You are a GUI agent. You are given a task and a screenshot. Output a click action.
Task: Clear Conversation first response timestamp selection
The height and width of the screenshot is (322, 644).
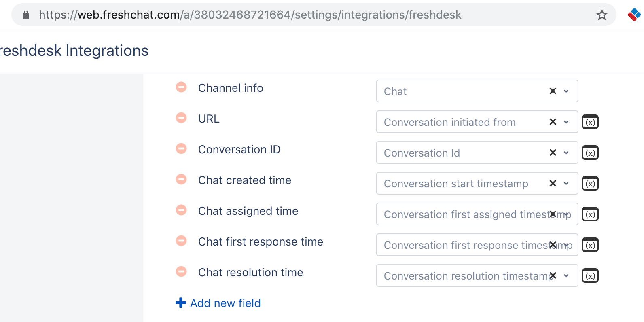[553, 245]
